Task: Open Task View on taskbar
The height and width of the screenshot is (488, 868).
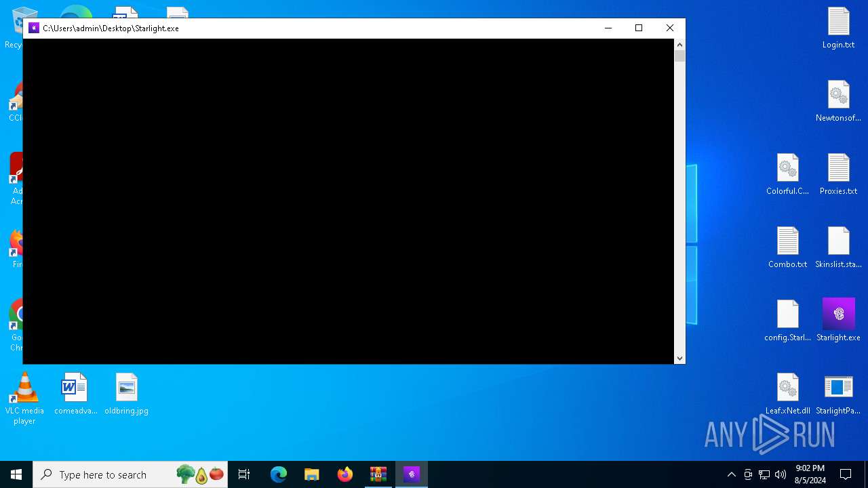Action: [244, 474]
